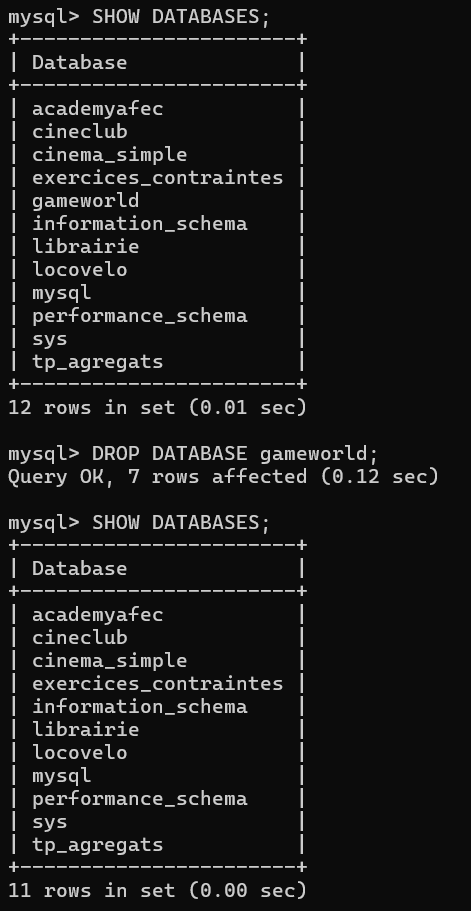The width and height of the screenshot is (471, 911).
Task: Click the 'Query OK, 7 rows affected' message
Action: click(x=223, y=477)
